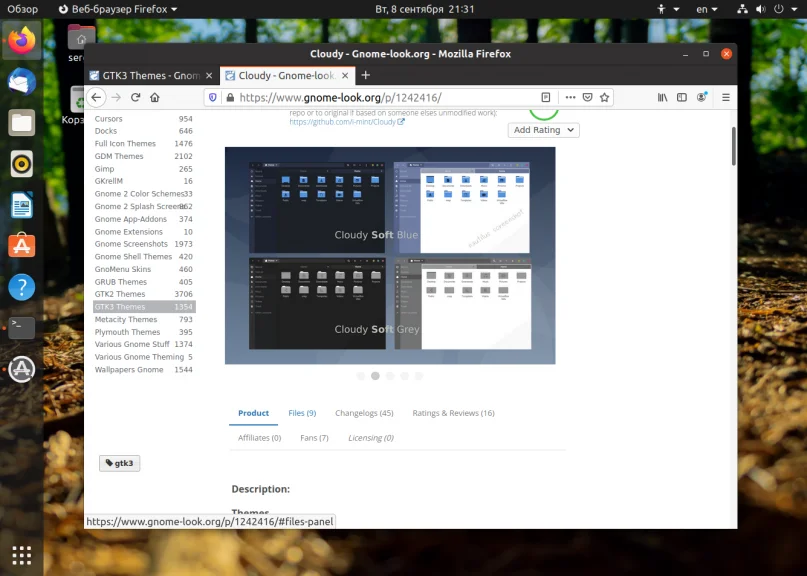Click the padlock site info icon
This screenshot has width=807, height=576.
[x=230, y=97]
